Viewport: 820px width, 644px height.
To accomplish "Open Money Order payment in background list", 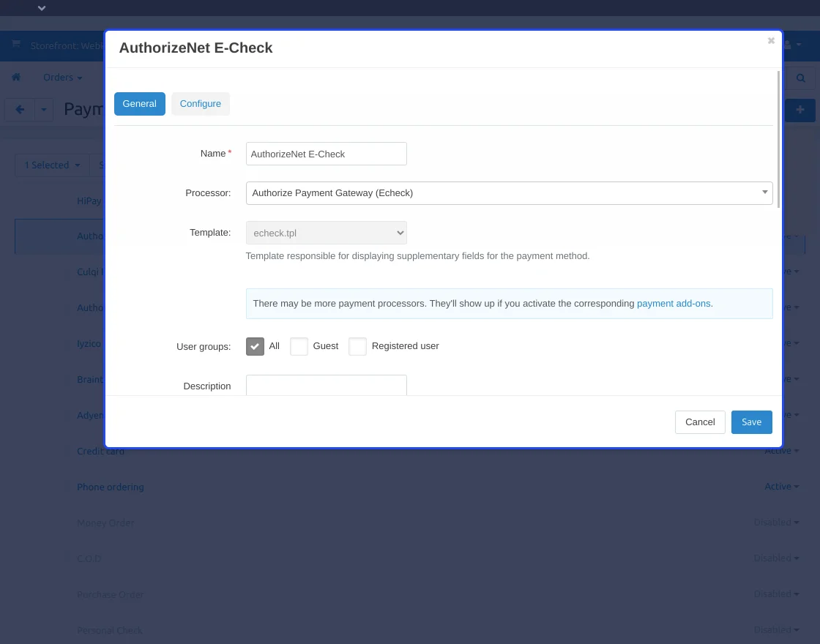I will pyautogui.click(x=105, y=523).
